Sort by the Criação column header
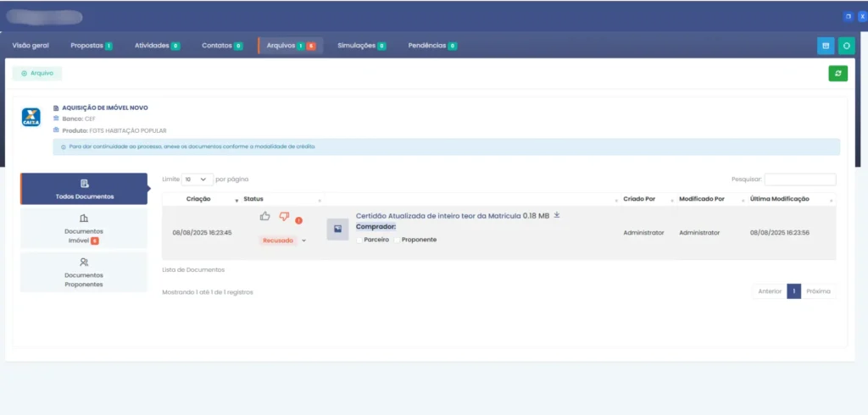 pos(198,199)
